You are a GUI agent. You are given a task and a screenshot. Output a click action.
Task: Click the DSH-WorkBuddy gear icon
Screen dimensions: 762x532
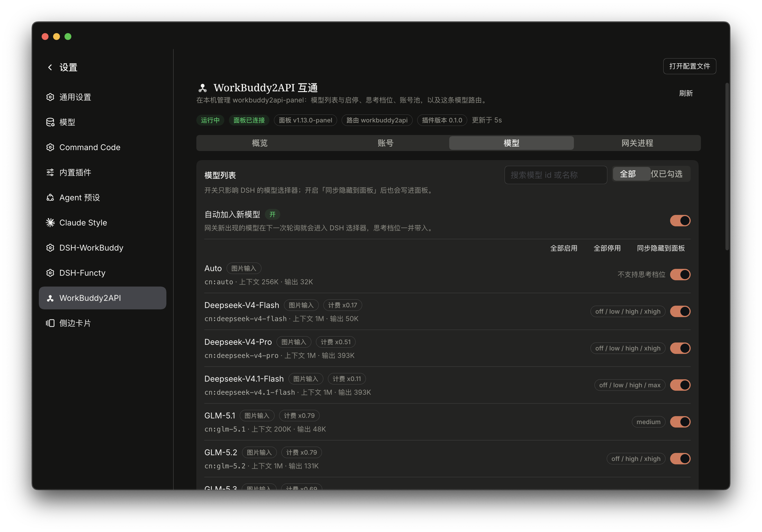(50, 247)
